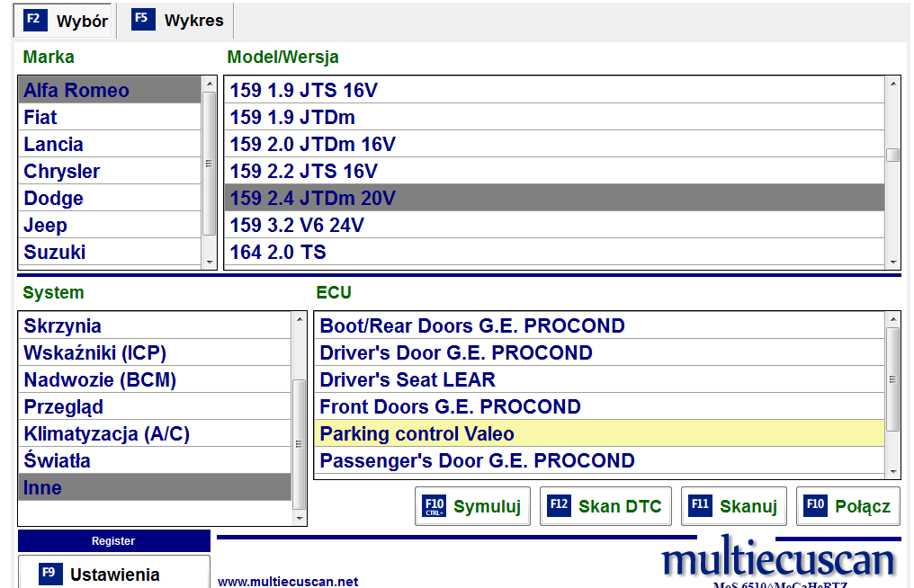The image size is (914, 588).
Task: Select model 159 2.4 JTDm 20V
Action: 554,198
